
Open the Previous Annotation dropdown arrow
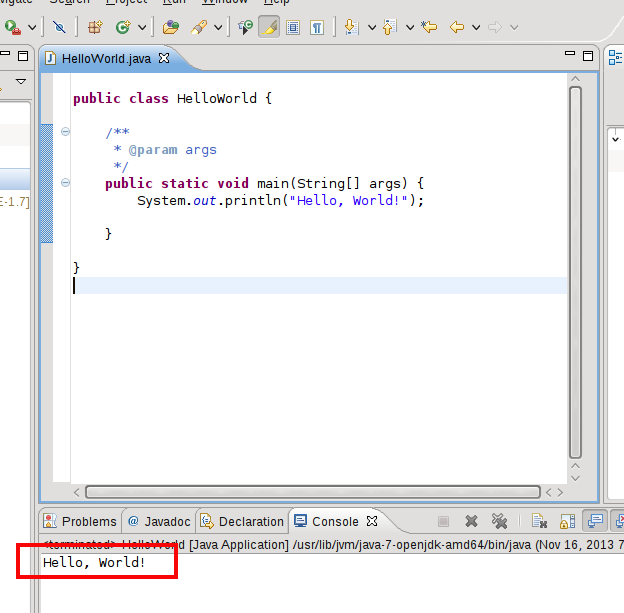(x=410, y=27)
